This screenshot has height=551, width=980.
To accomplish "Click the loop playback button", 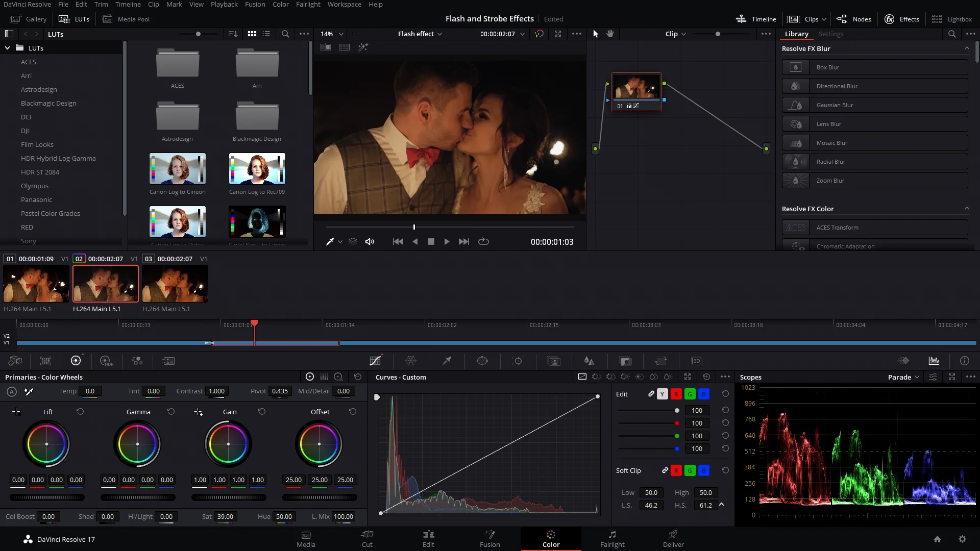I will tap(483, 241).
